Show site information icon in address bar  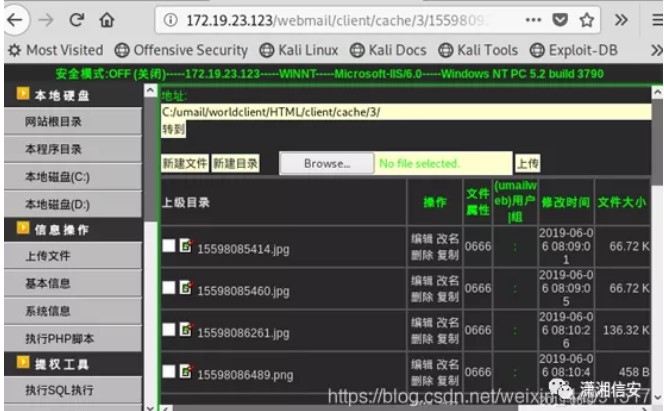170,19
